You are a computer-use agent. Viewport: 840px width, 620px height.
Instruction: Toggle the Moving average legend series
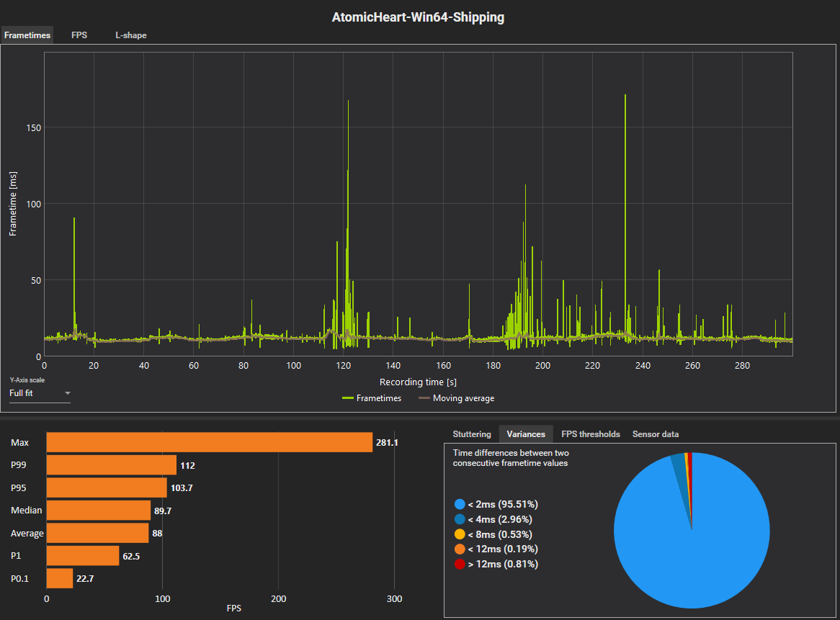click(x=457, y=398)
